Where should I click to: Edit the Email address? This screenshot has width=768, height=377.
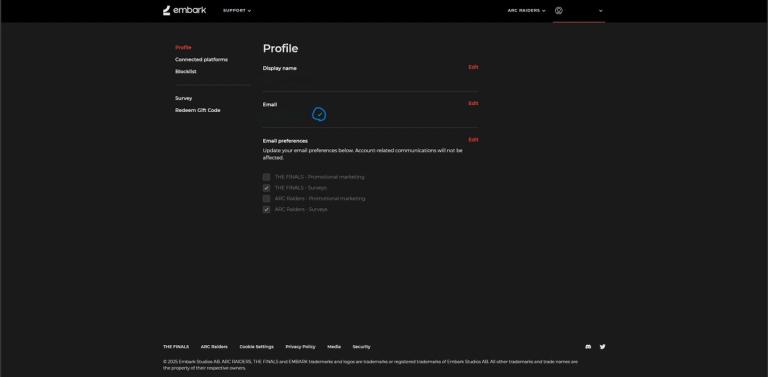pyautogui.click(x=473, y=103)
